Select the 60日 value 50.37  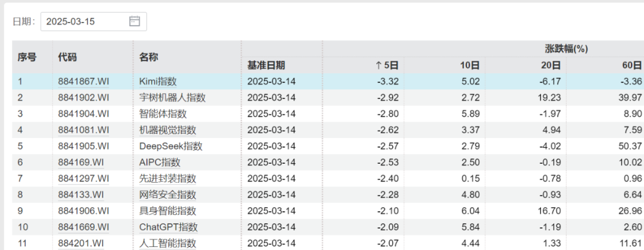(631, 146)
